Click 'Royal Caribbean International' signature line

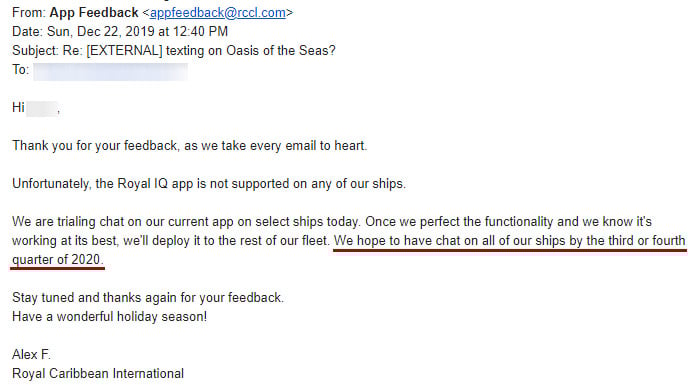click(98, 373)
